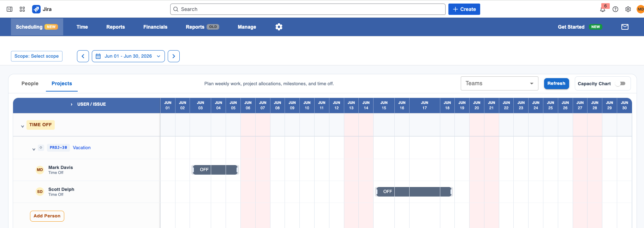Open the help question mark icon
The image size is (644, 228).
[615, 9]
